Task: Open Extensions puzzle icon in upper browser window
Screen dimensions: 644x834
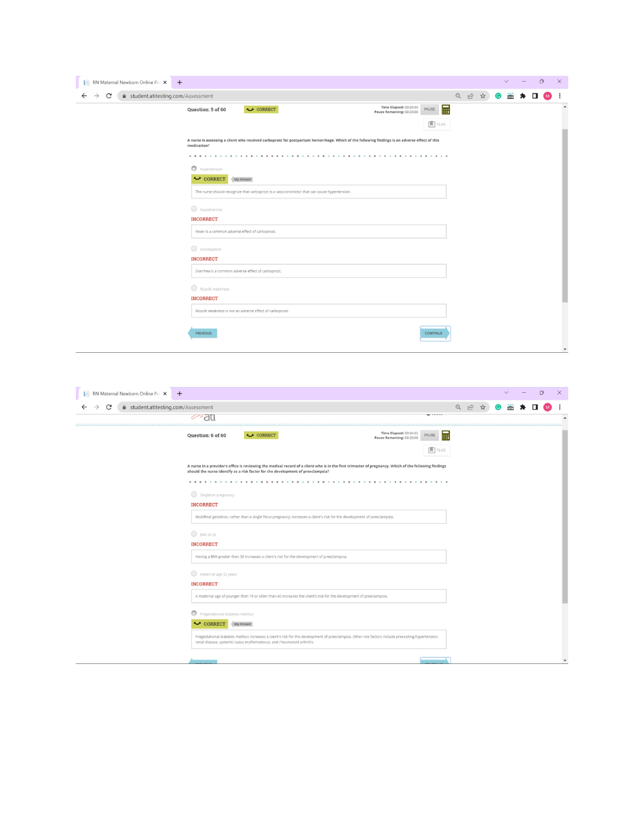Action: (522, 96)
